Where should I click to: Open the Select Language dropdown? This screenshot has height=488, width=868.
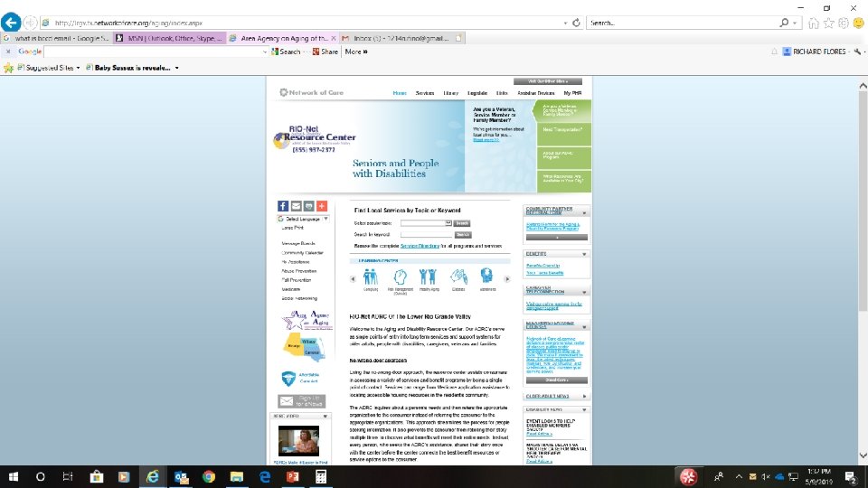[304, 219]
